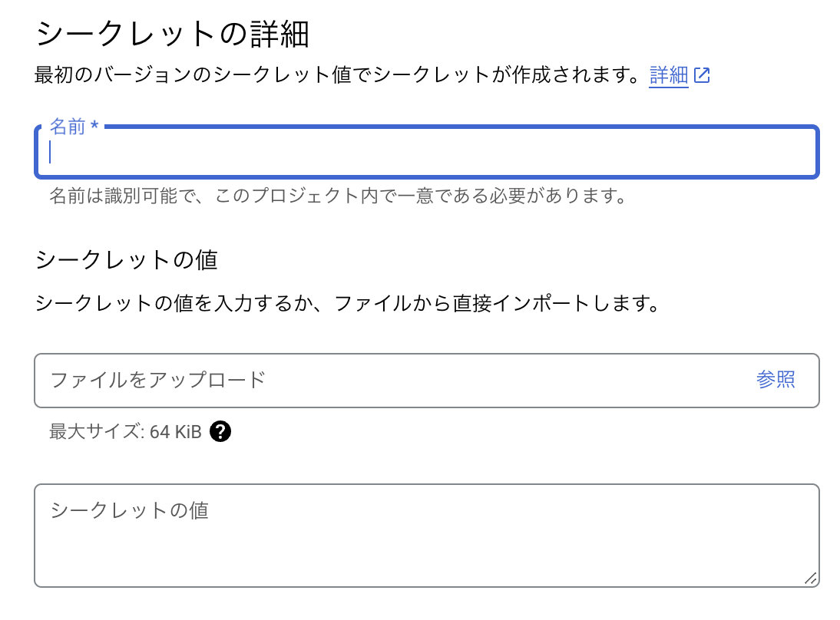Screen dimensions: 840x620
Task: Click the question mark next to 64 KiB
Action: [222, 431]
